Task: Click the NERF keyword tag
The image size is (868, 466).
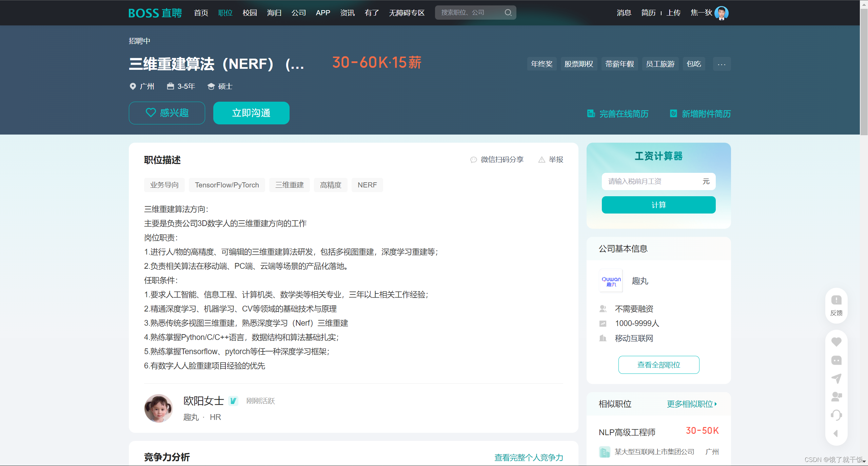Action: pos(367,185)
